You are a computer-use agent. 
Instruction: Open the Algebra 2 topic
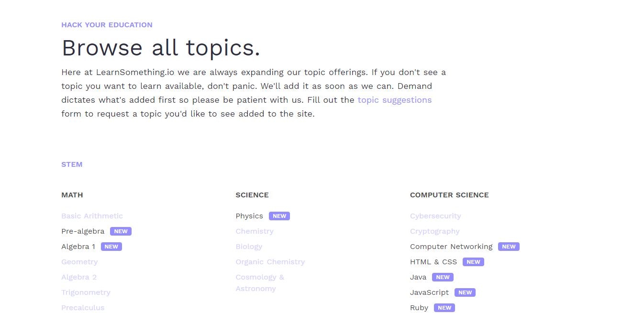(79, 277)
